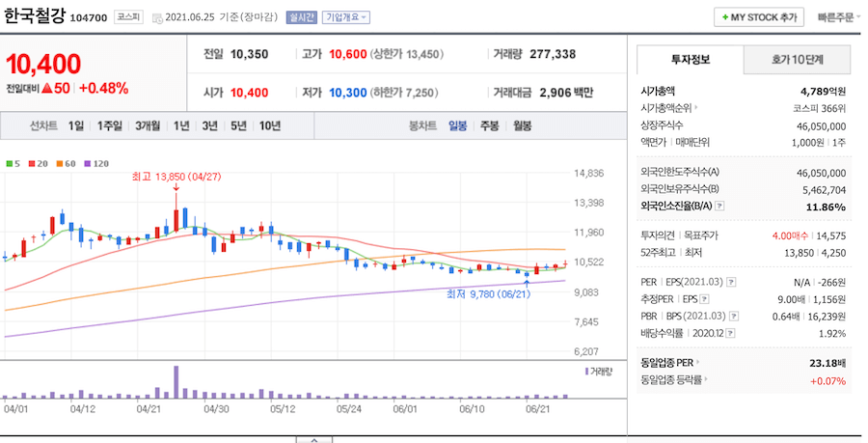This screenshot has height=443, width=868.
Task: Click the 실시간 real-time button
Action: click(x=301, y=17)
